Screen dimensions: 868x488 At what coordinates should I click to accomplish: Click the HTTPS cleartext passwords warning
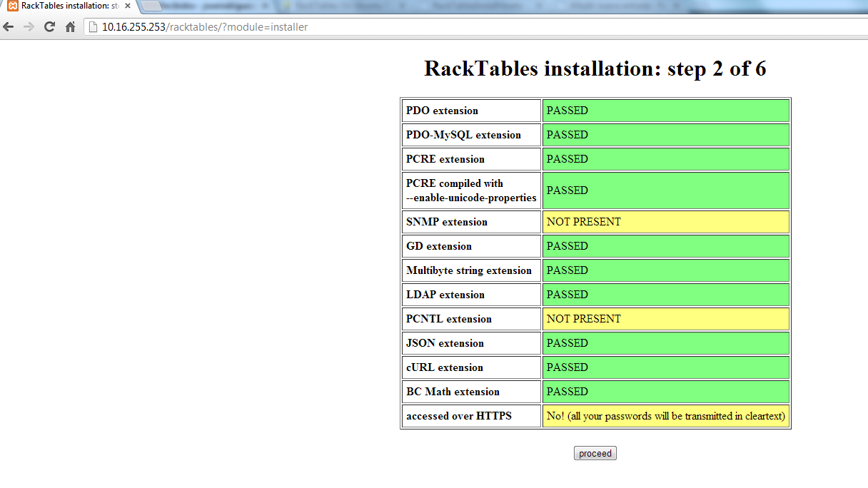pyautogui.click(x=665, y=416)
